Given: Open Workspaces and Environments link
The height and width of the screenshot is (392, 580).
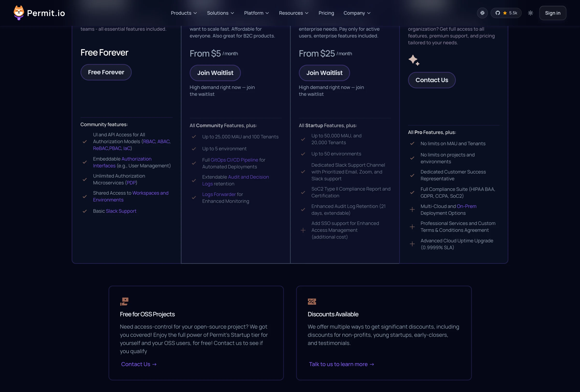Looking at the screenshot, I should coord(131,196).
